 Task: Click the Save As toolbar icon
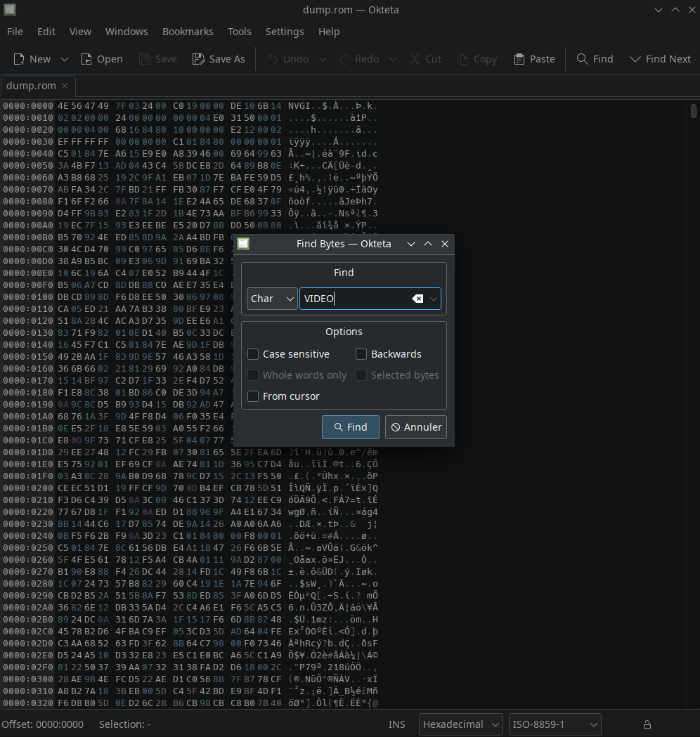(x=199, y=59)
